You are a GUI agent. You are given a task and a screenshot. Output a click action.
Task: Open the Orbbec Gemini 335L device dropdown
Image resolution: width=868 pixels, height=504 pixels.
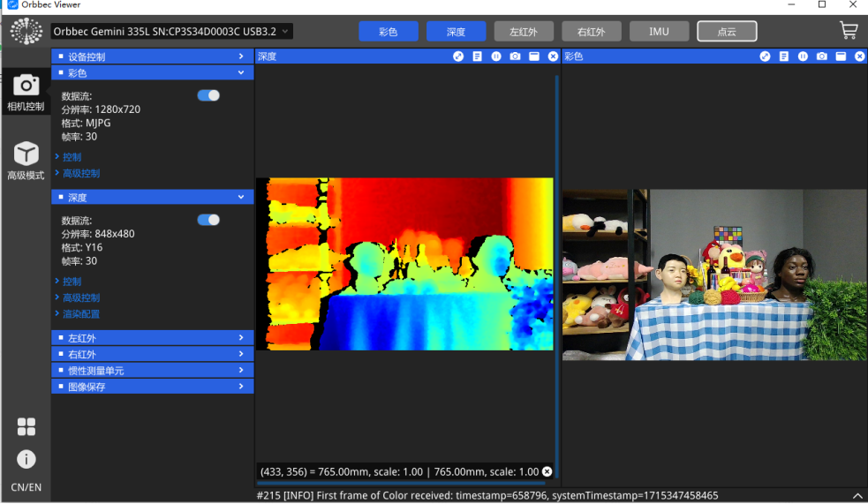point(171,32)
